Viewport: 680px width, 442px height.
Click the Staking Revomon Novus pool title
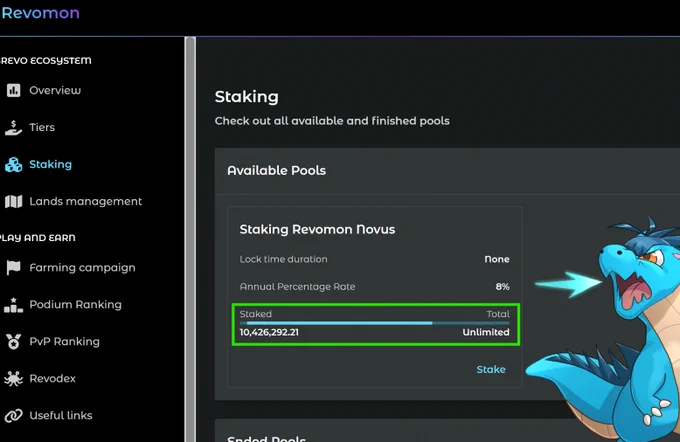click(317, 229)
